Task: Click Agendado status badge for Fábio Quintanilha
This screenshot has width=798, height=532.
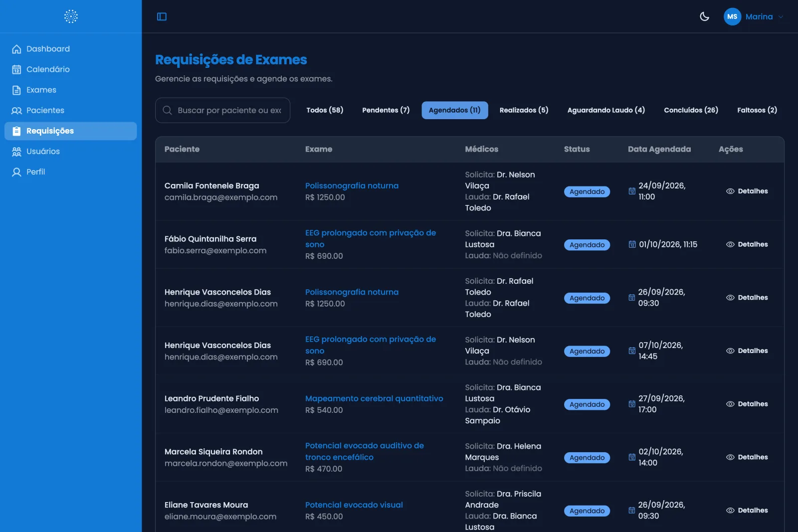Action: click(587, 245)
